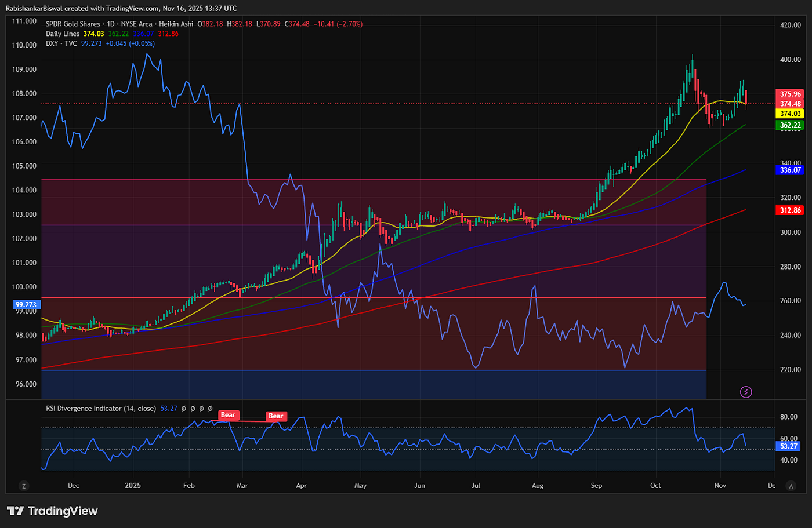Click the red 312.86 legend value
The height and width of the screenshot is (528, 812).
168,34
